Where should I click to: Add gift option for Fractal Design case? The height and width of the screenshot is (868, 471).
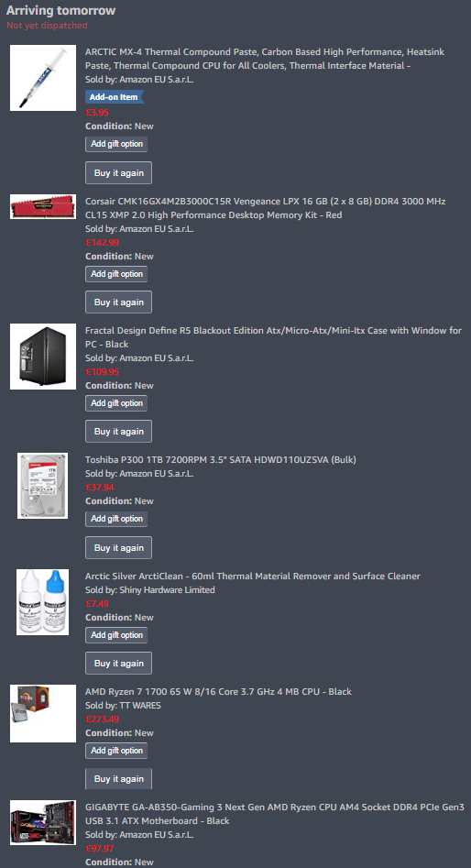[116, 403]
